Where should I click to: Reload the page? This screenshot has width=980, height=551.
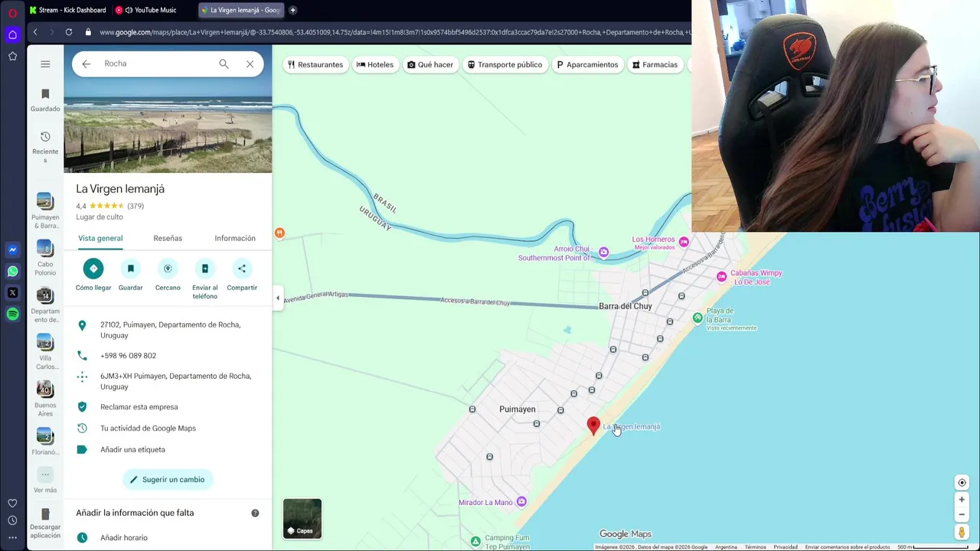click(x=69, y=32)
